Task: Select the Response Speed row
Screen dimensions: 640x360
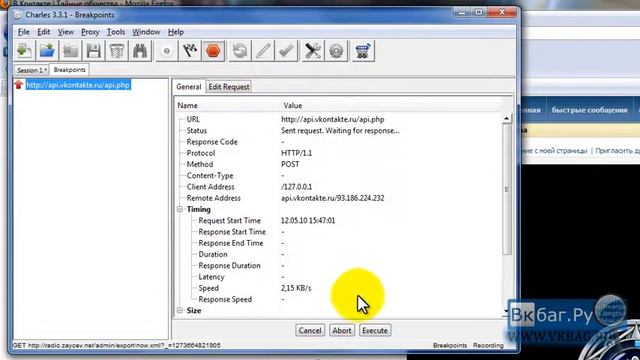Action: 339,300
